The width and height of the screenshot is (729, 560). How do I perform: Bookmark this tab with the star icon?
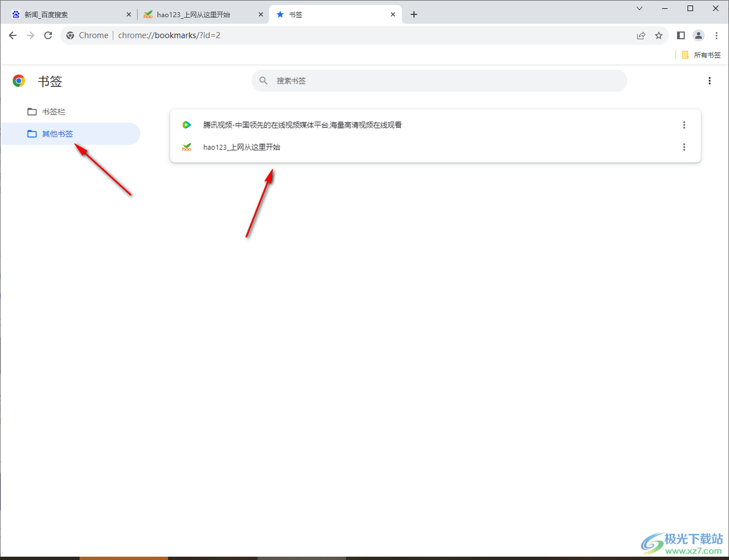coord(659,35)
